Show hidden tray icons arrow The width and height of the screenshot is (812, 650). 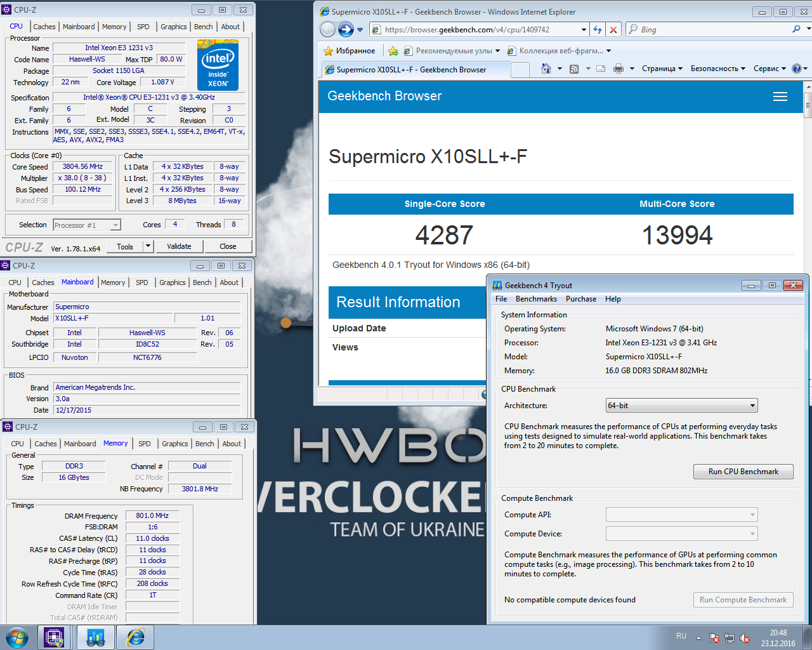698,637
